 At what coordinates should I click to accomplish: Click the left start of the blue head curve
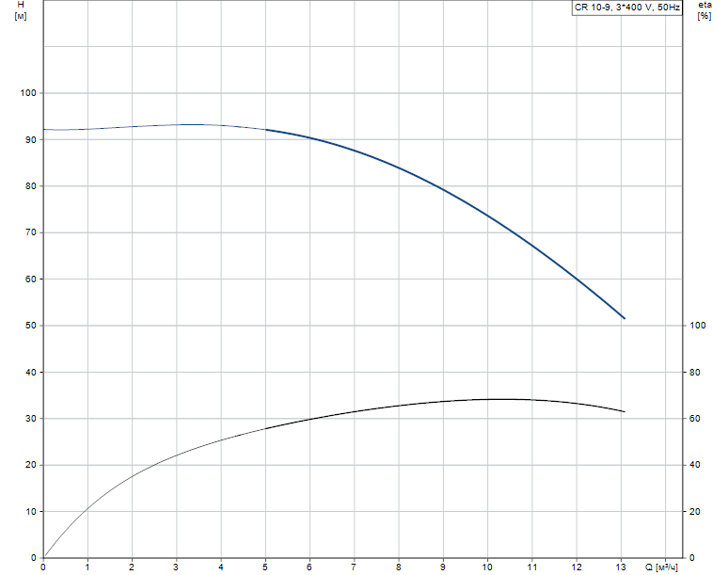[44, 129]
